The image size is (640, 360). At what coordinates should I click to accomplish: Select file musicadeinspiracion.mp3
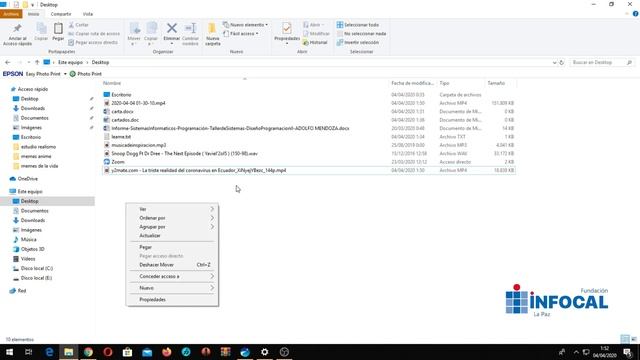click(x=139, y=145)
